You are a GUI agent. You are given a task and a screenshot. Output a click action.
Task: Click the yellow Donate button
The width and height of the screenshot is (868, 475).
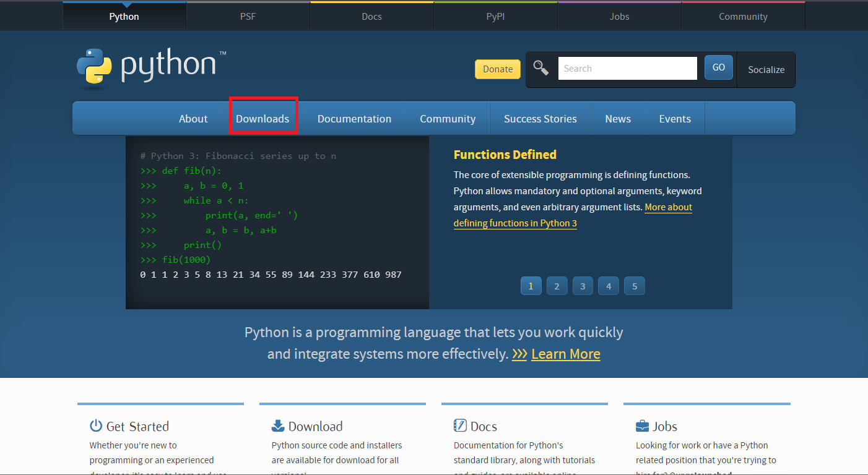click(x=498, y=69)
